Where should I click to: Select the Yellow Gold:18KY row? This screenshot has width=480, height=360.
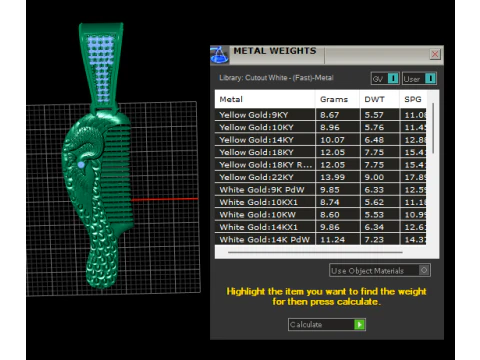(x=320, y=152)
